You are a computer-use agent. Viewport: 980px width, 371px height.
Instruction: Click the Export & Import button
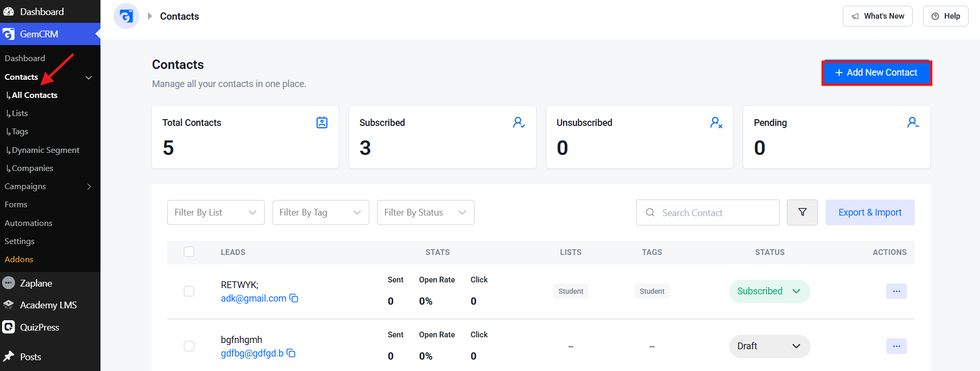pyautogui.click(x=870, y=212)
